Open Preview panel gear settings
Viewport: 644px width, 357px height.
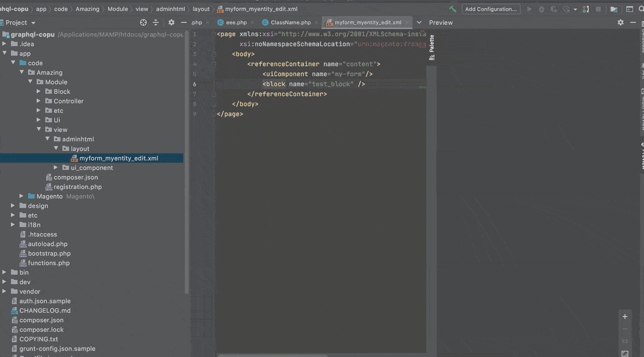[x=620, y=22]
